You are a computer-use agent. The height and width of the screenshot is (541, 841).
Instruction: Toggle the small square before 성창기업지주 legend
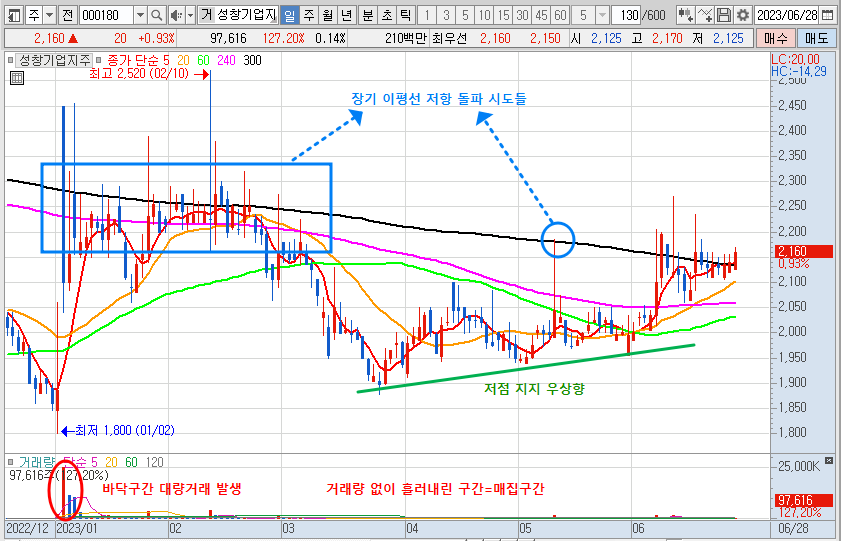coord(10,60)
